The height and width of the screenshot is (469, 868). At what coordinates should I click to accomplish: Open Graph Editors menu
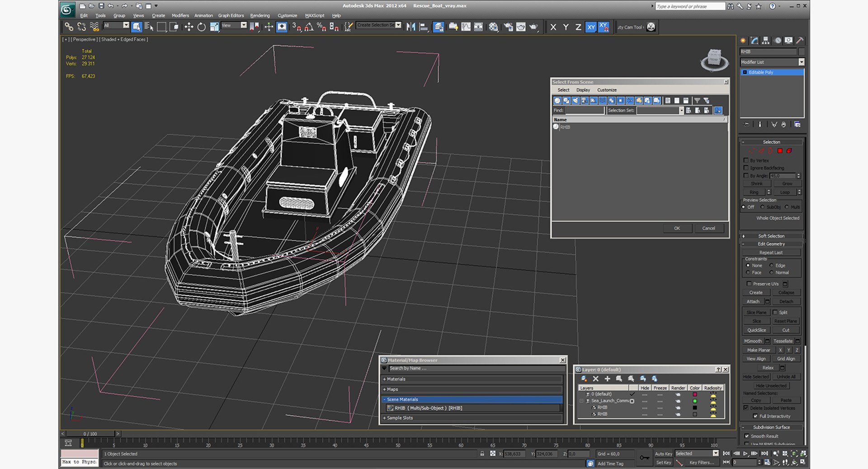point(231,15)
